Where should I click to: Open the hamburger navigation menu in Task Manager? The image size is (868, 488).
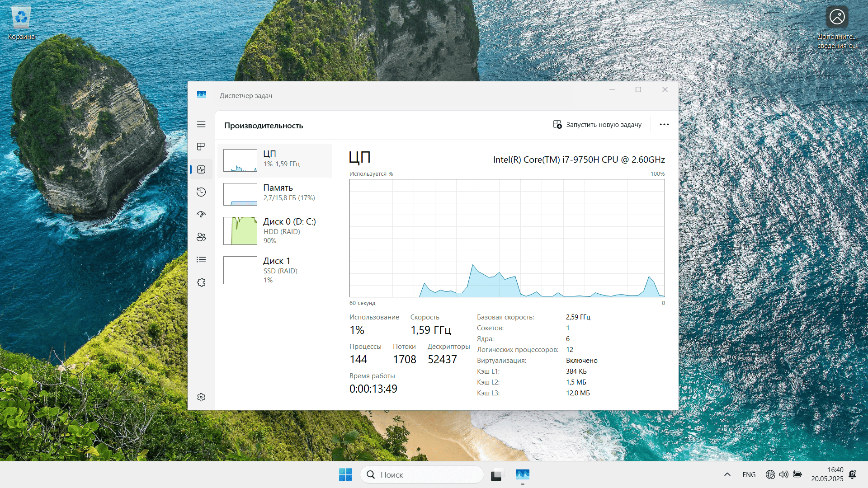click(x=201, y=124)
